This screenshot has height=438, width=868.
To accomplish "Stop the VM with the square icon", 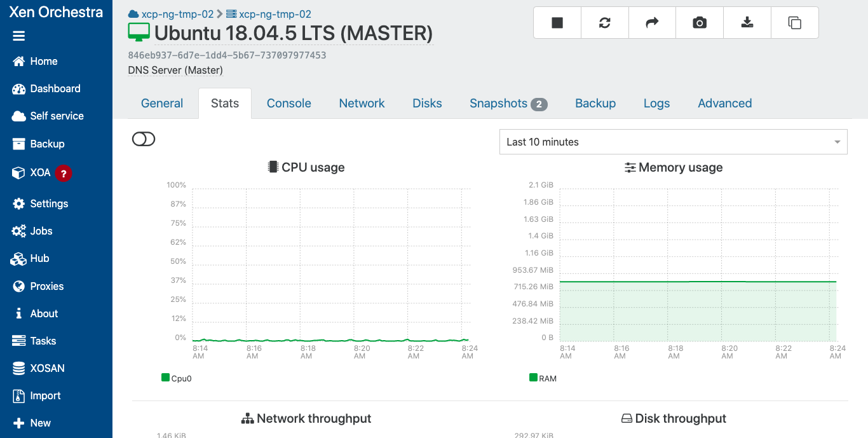I will [557, 23].
